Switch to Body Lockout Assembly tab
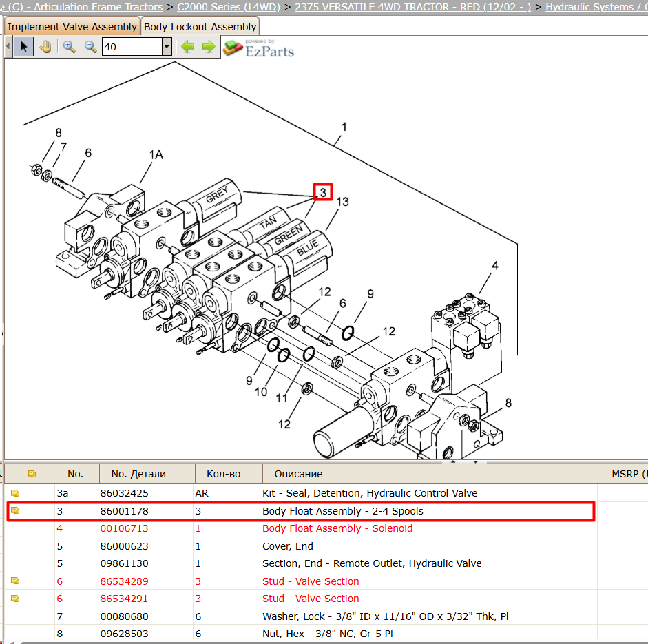 click(200, 27)
